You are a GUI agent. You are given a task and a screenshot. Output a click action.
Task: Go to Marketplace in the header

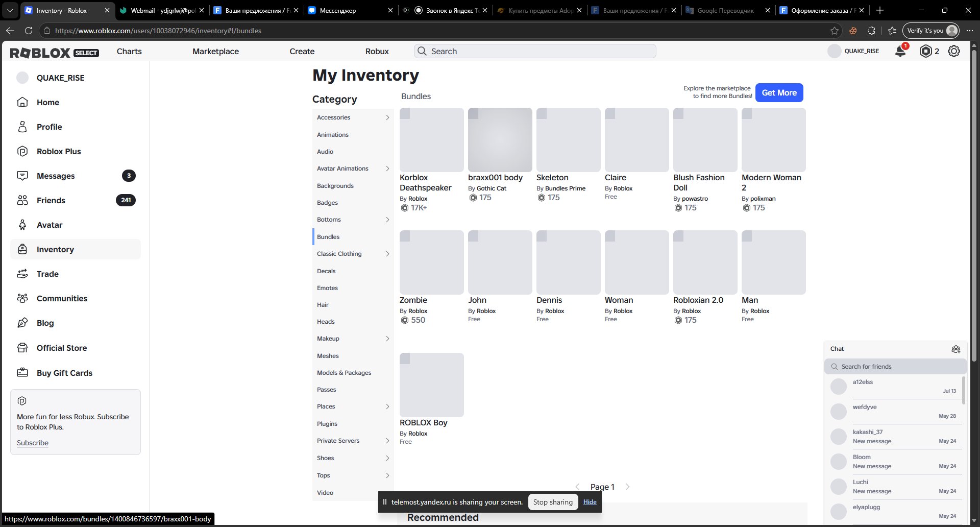click(215, 51)
